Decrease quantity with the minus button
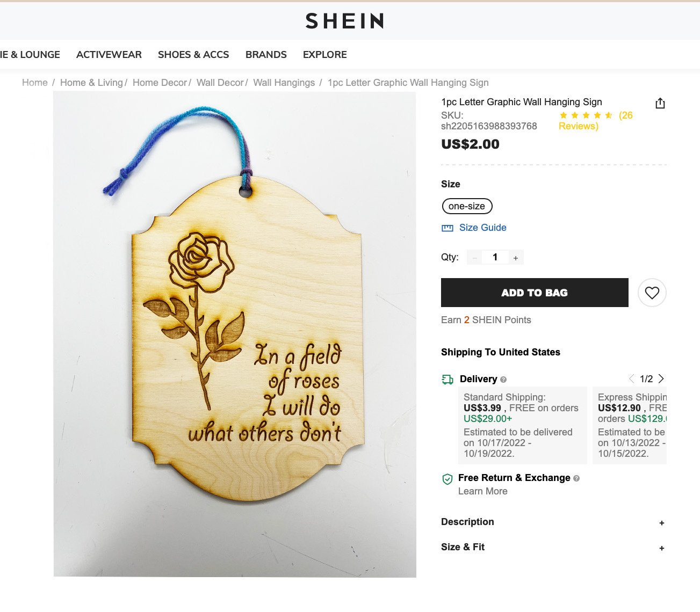The image size is (700, 612). [474, 258]
